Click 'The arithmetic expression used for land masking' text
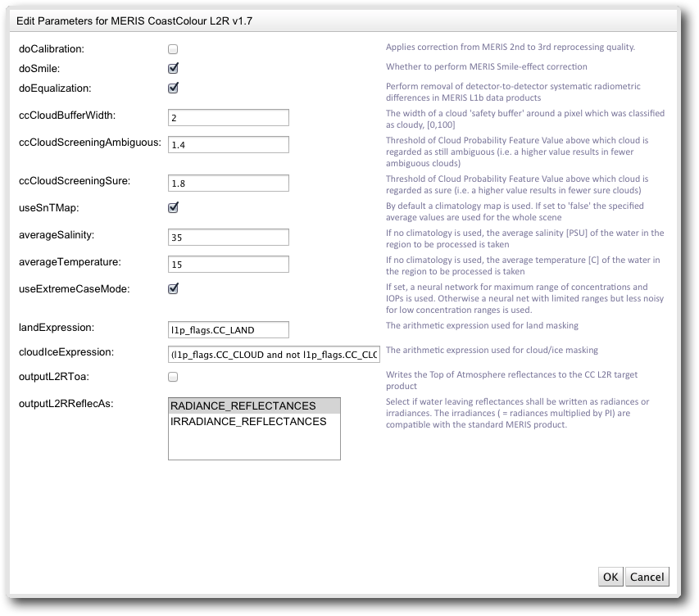This screenshot has width=699, height=616. pos(482,326)
